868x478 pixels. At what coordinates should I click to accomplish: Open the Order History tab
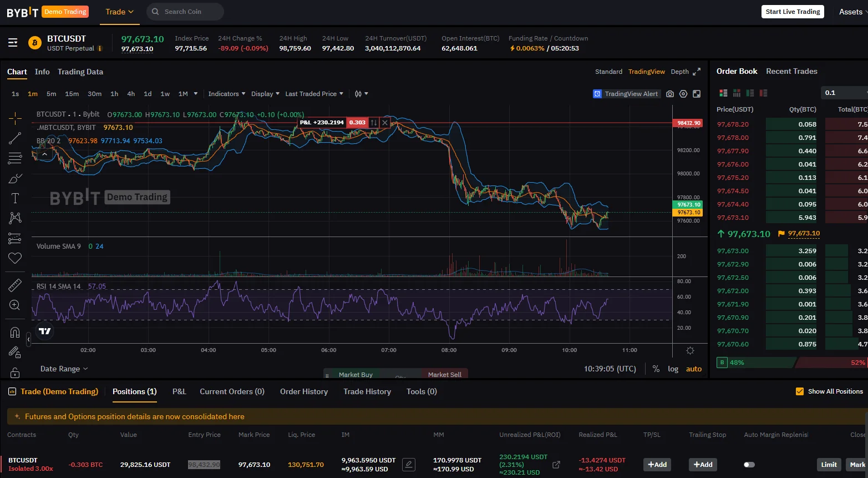coord(304,391)
